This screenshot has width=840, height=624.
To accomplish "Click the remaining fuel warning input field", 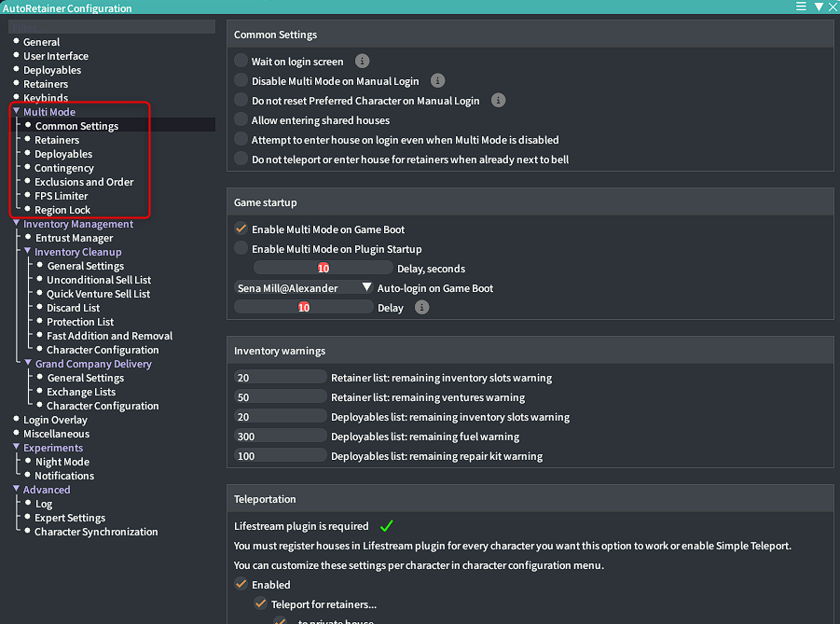I will [x=281, y=437].
